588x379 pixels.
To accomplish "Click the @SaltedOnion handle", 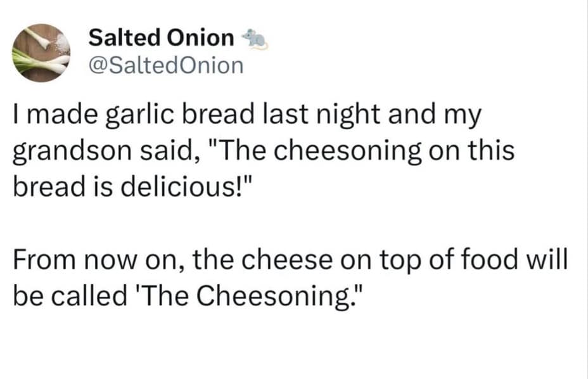I will pyautogui.click(x=165, y=65).
